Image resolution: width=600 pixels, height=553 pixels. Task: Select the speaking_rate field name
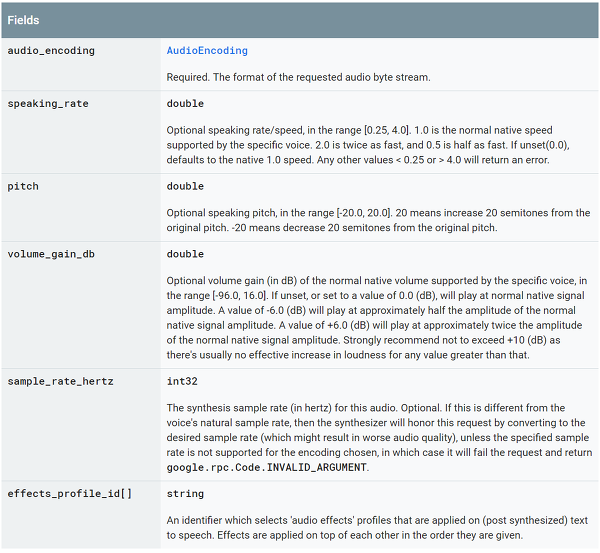[x=48, y=104]
